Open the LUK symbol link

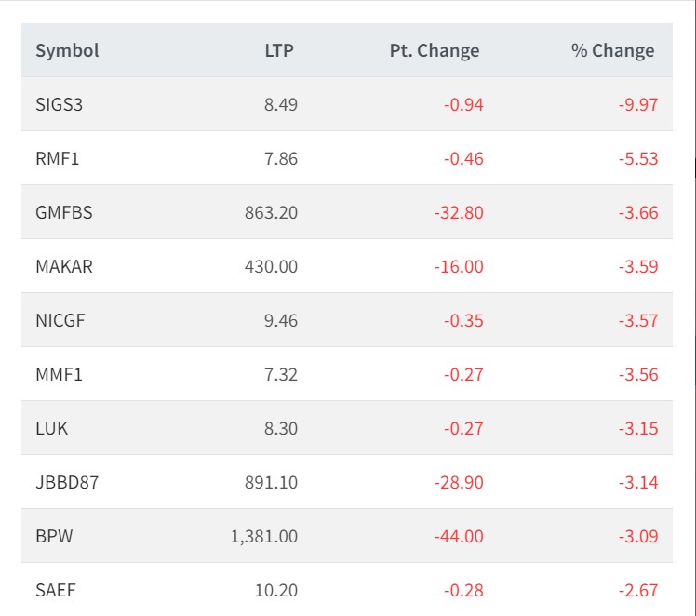coord(51,428)
